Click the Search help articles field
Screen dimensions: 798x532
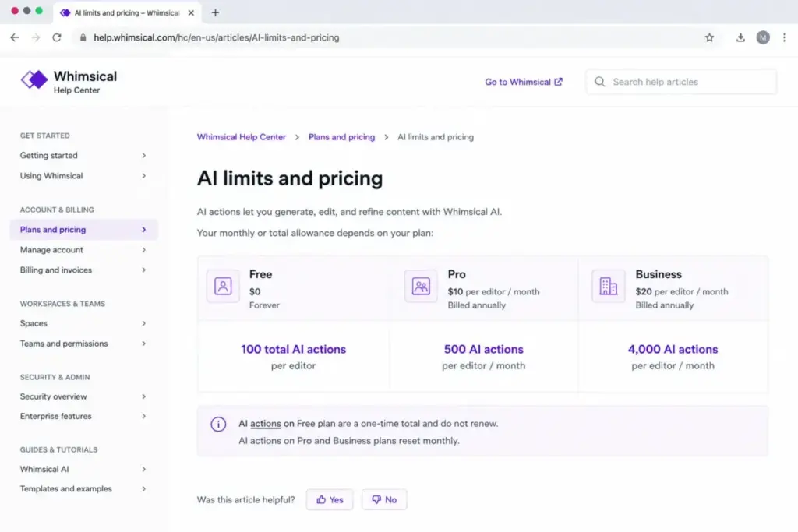(x=681, y=82)
